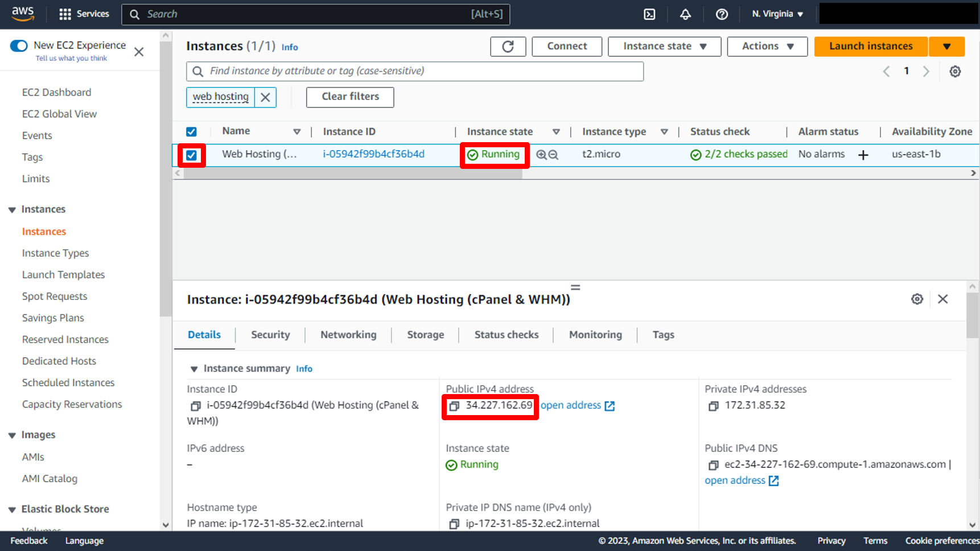Open the AWS home logo
Screen dimensions: 980x551
[x=23, y=14]
